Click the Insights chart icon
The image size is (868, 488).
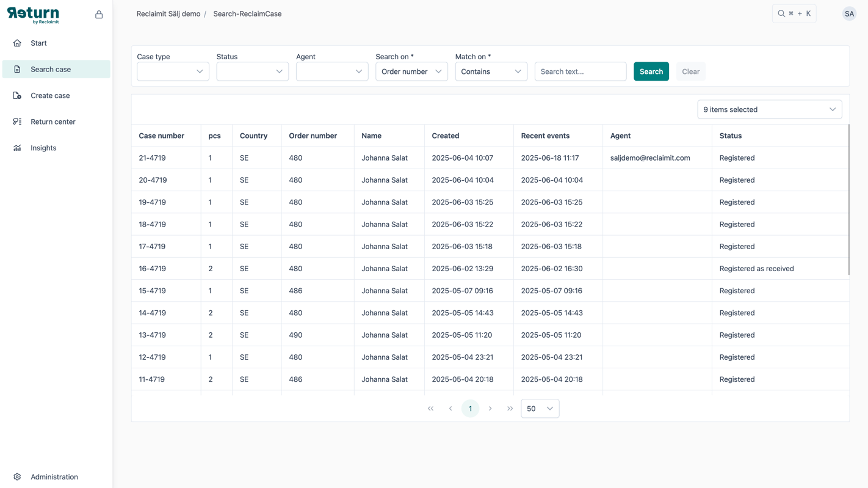tap(17, 148)
